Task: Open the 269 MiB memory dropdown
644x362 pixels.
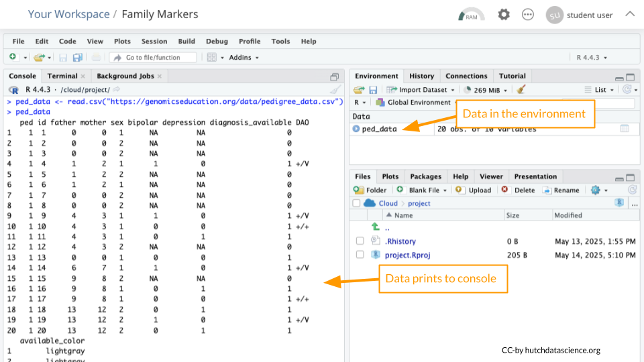Action: (x=486, y=89)
